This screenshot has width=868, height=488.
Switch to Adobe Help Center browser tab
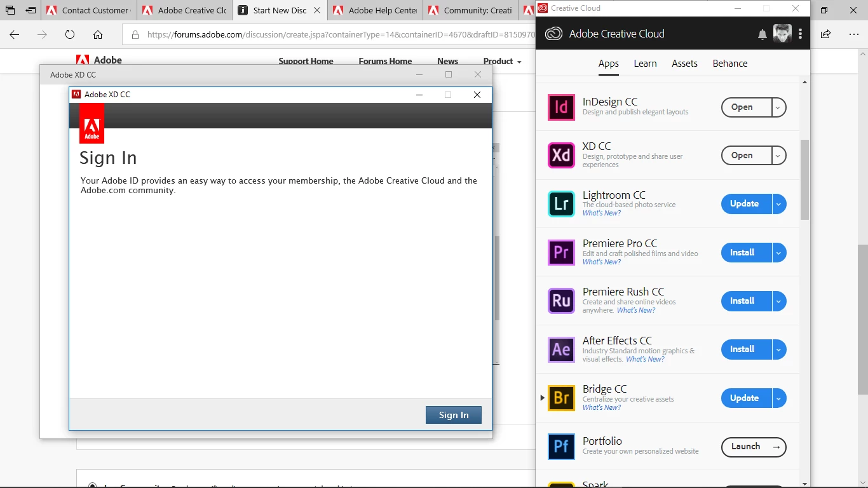coord(376,10)
